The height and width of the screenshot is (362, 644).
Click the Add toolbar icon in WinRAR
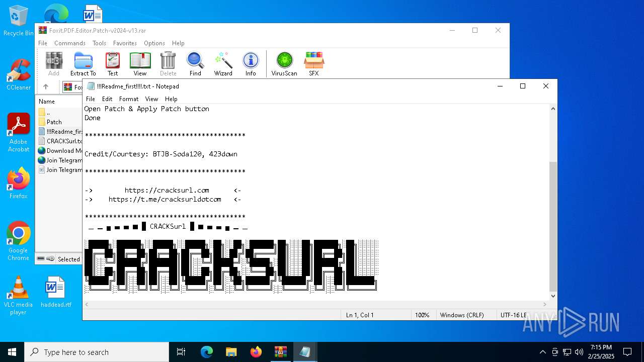[x=54, y=64]
